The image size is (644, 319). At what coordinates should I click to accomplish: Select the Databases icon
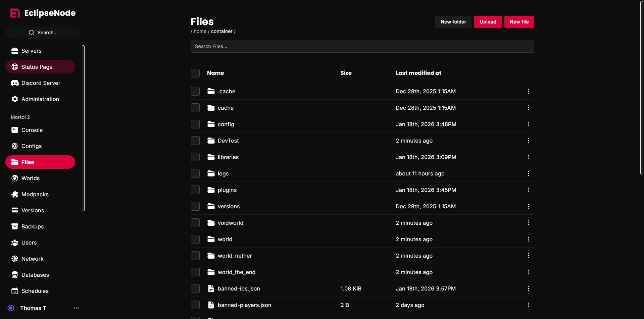15,275
